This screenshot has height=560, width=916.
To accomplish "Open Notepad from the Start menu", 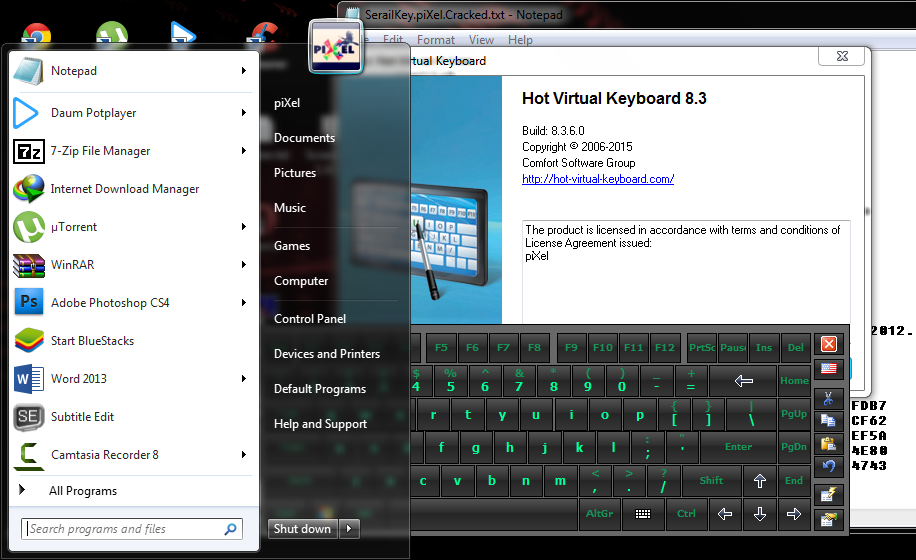I will coord(132,71).
